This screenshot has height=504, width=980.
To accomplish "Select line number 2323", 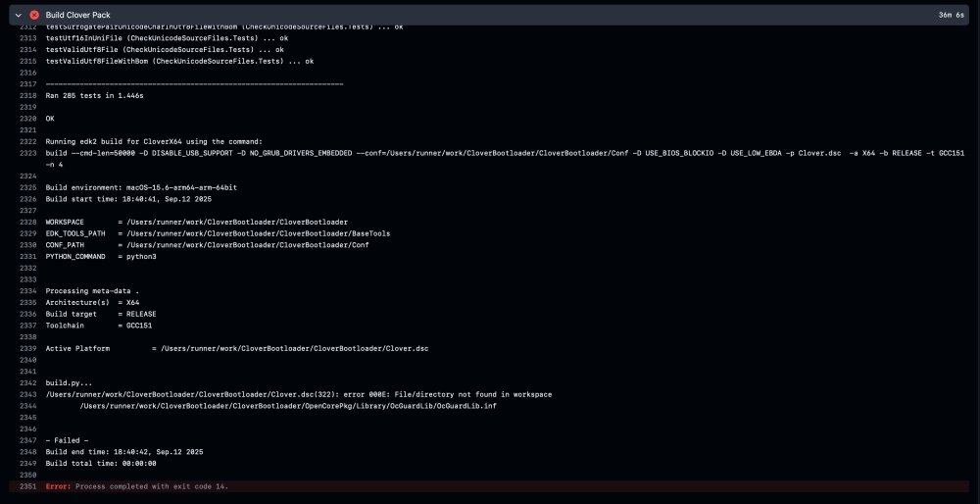I will pyautogui.click(x=27, y=153).
